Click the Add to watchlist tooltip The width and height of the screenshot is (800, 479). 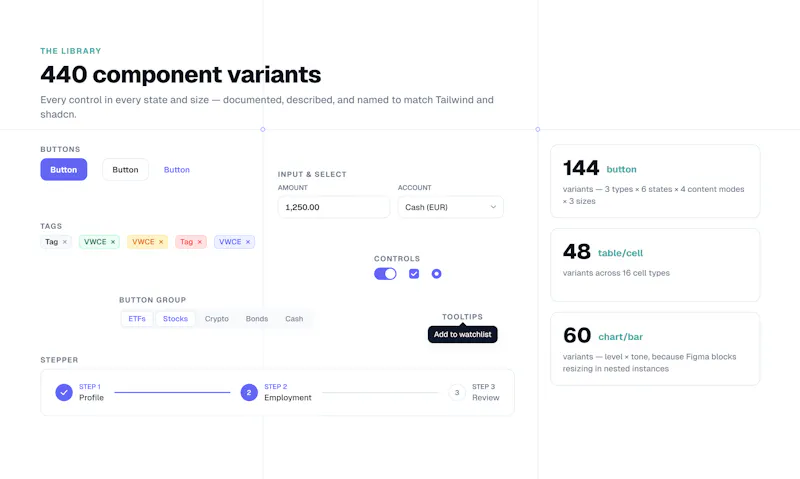463,335
